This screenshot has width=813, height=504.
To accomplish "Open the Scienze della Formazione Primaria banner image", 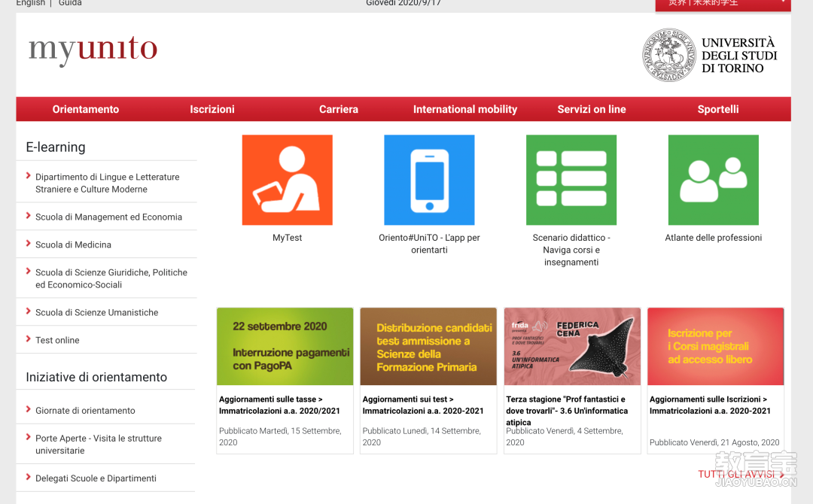I will click(429, 347).
